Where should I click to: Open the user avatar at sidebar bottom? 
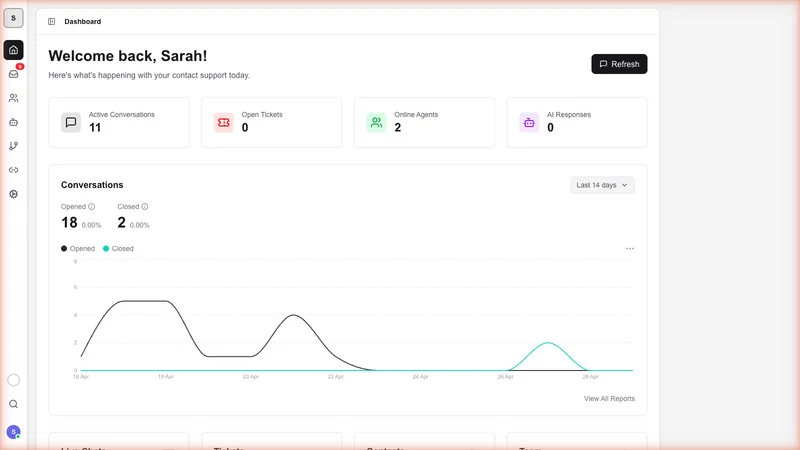(x=13, y=432)
